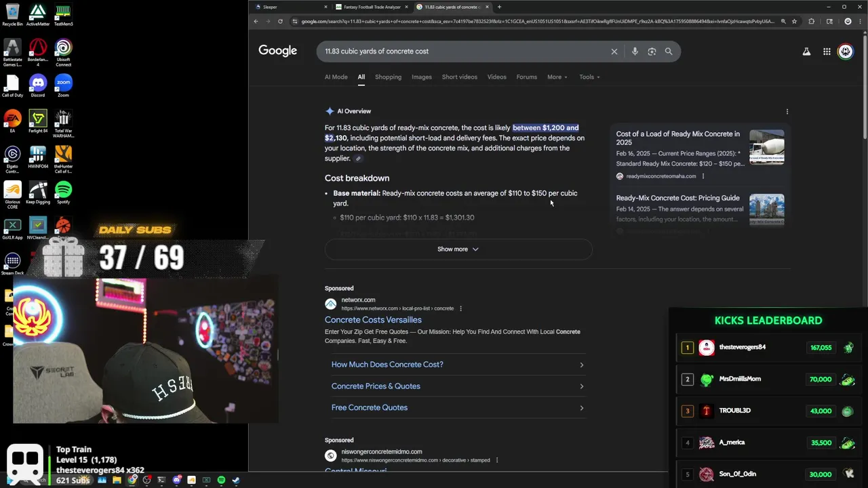Open Glorious CORE desktop icon
The height and width of the screenshot is (488, 868).
pos(12,194)
